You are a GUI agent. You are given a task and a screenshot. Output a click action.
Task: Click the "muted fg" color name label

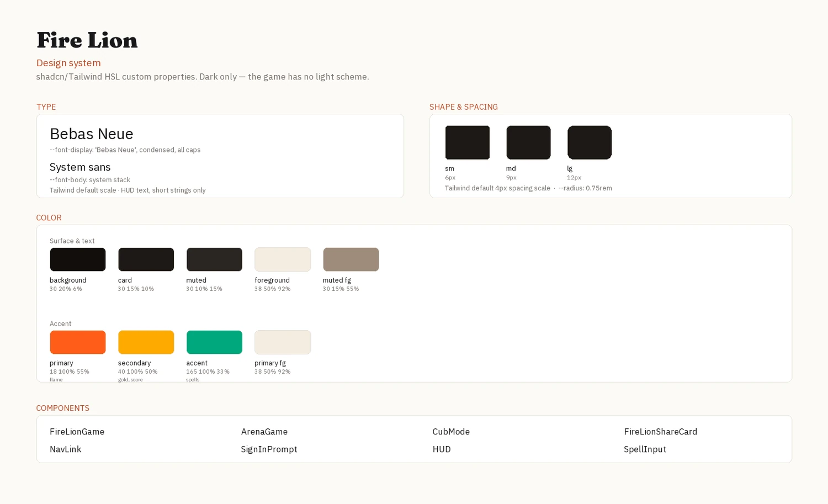point(337,280)
